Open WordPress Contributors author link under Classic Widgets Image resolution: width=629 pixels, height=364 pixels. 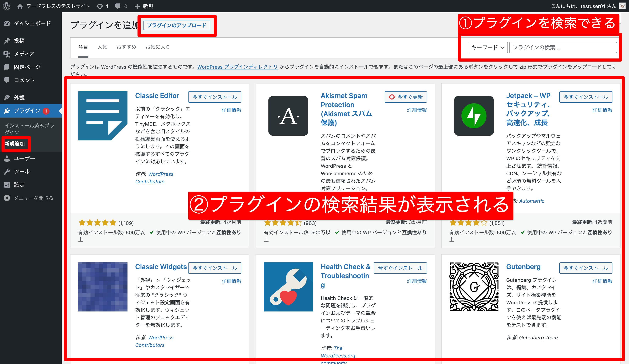154,341
